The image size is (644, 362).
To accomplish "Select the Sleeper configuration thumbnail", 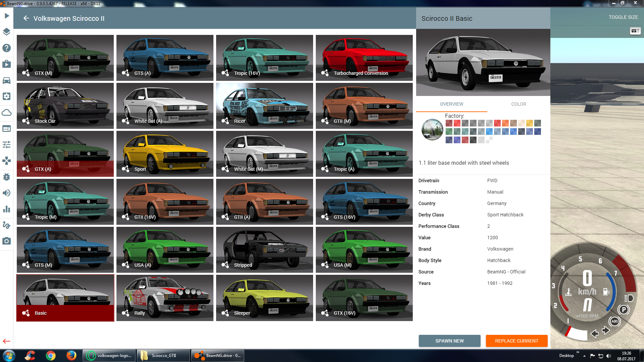I will pyautogui.click(x=264, y=298).
